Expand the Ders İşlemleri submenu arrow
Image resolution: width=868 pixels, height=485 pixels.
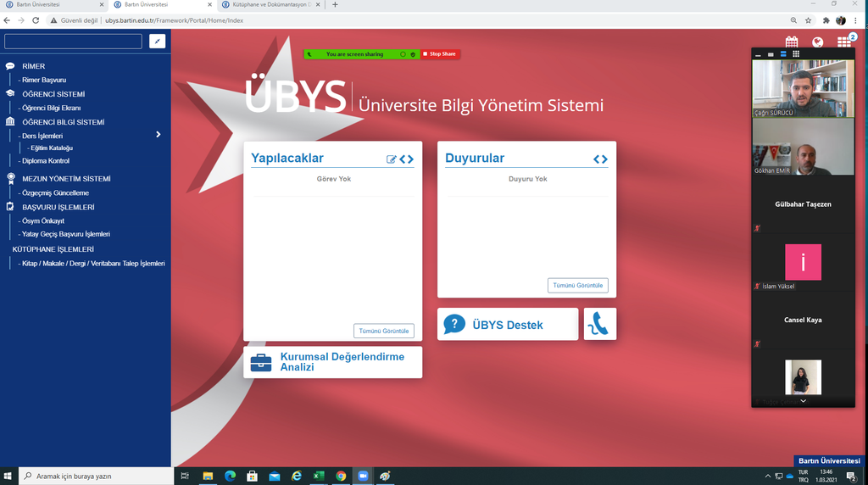tap(158, 135)
